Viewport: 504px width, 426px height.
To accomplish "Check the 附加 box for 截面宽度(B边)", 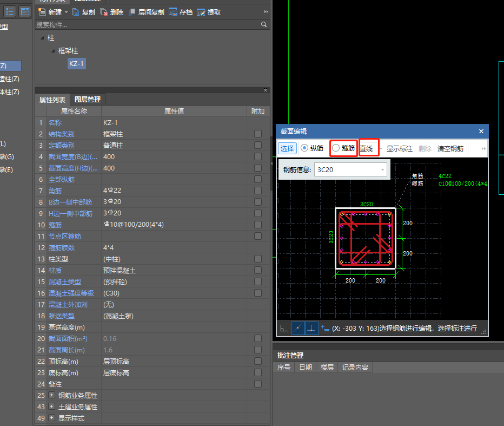I will (x=258, y=156).
